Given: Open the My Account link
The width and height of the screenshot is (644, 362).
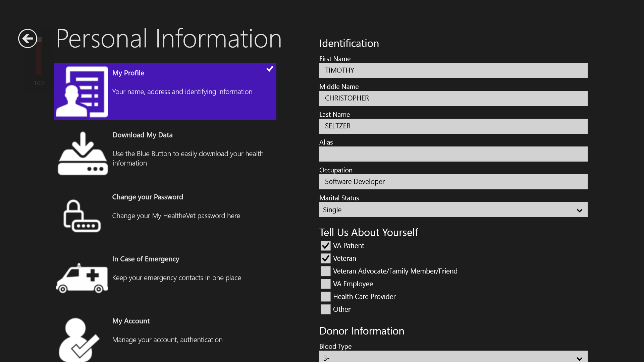Looking at the screenshot, I should [x=131, y=321].
